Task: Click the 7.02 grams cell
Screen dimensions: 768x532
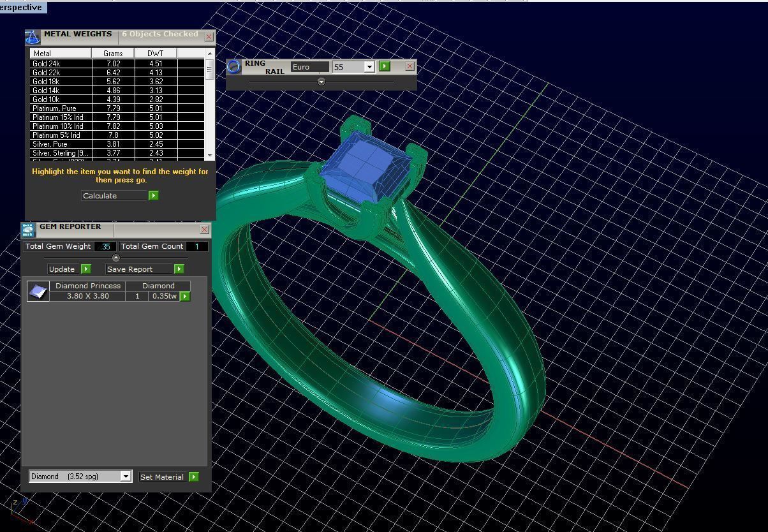Action: coord(113,64)
